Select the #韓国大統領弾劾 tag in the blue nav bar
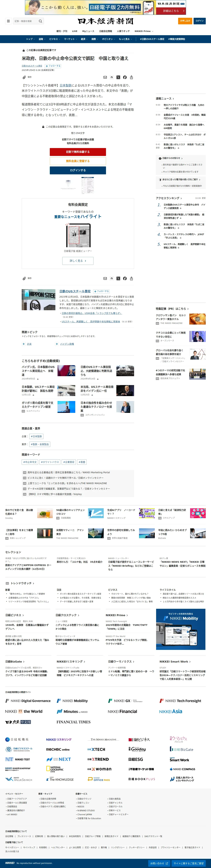The height and width of the screenshot is (868, 211). tap(177, 39)
